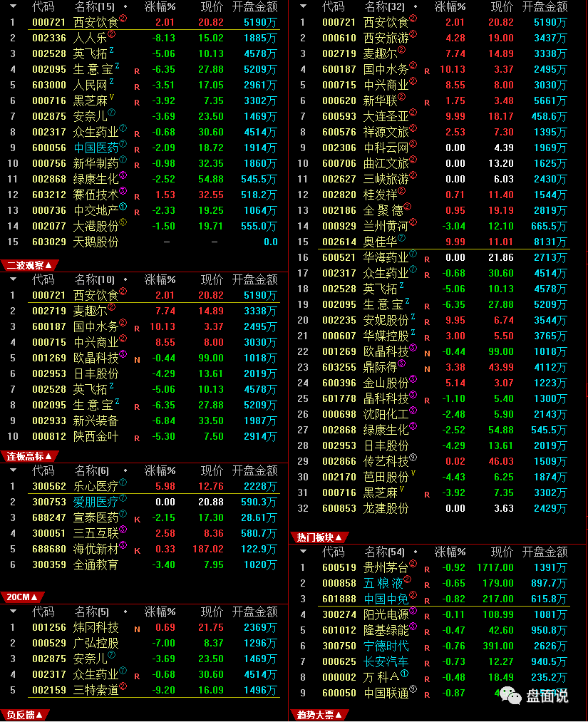Click the N marker beside 炜冈科技
588x722 pixels.
click(138, 629)
